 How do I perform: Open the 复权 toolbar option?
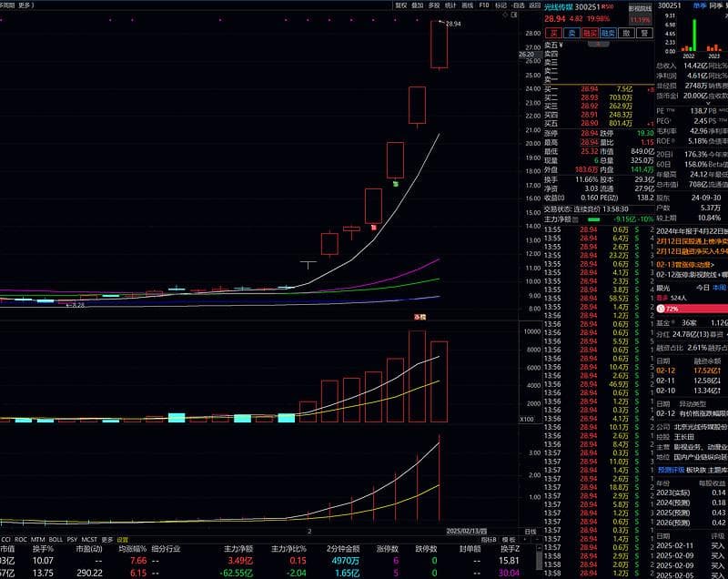point(400,5)
